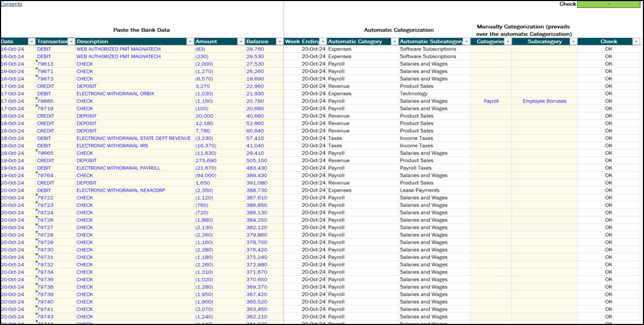Select the manual 'Payroll' category cell

point(491,101)
